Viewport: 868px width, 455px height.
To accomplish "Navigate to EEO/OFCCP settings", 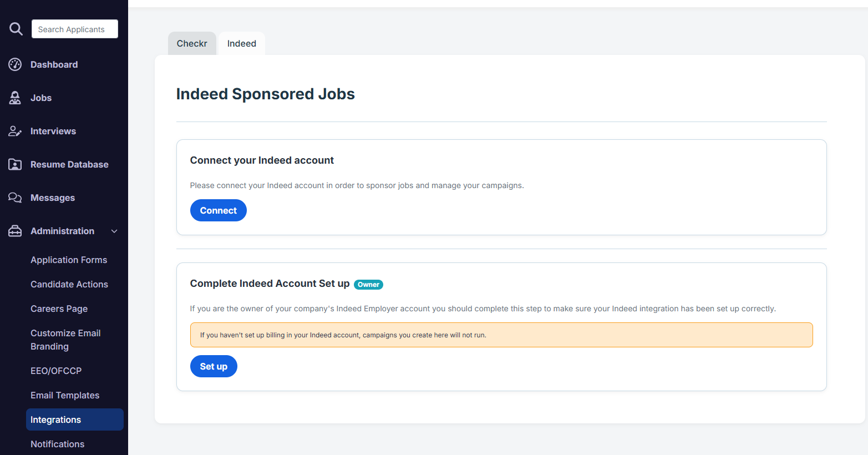I will [56, 371].
